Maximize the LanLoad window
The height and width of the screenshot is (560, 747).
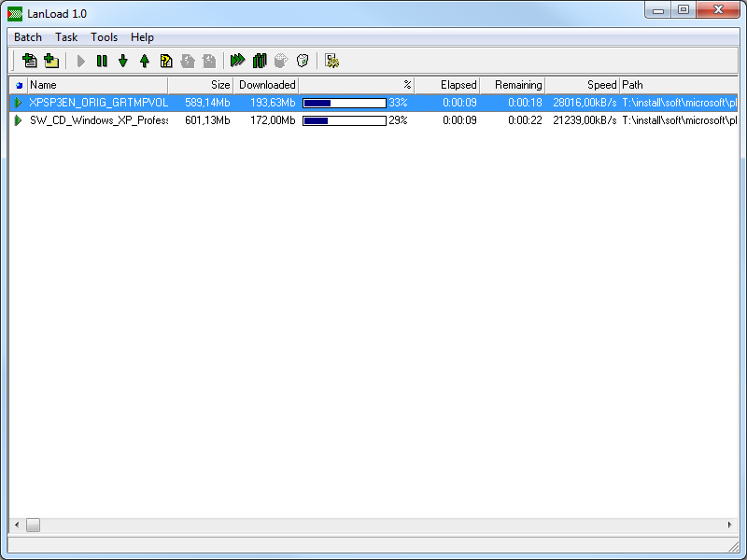pyautogui.click(x=684, y=10)
